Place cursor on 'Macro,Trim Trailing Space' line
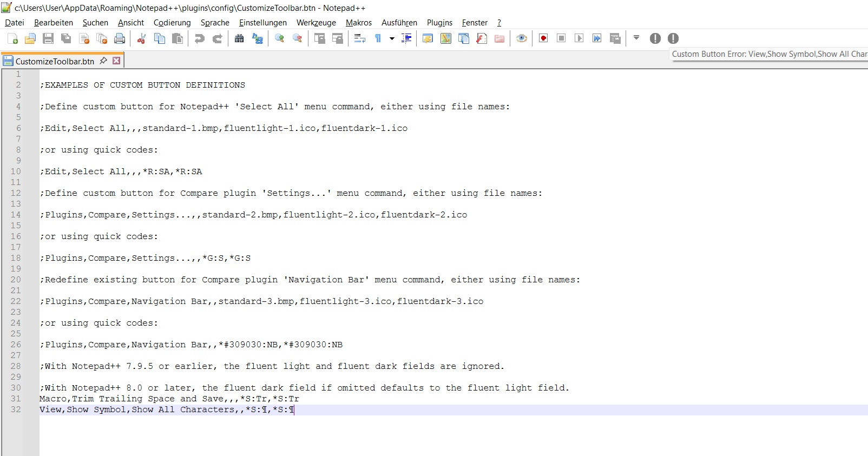 (x=169, y=399)
